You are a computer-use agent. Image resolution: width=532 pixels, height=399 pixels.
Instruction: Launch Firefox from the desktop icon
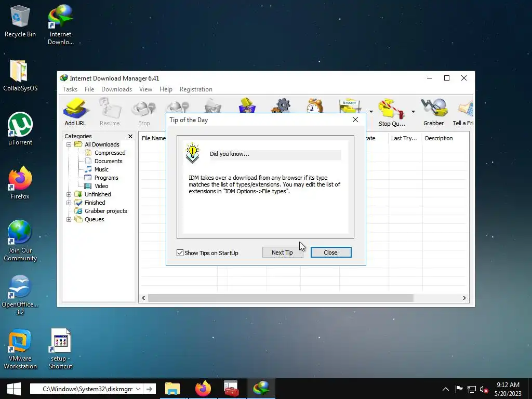click(x=20, y=183)
